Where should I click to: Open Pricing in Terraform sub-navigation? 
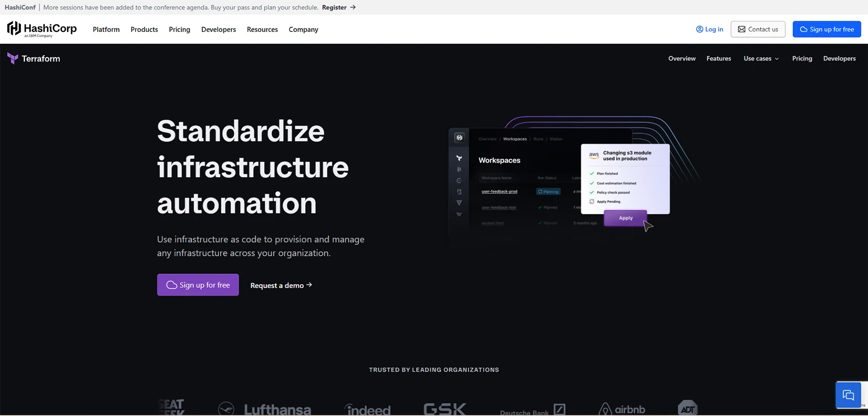coord(802,58)
